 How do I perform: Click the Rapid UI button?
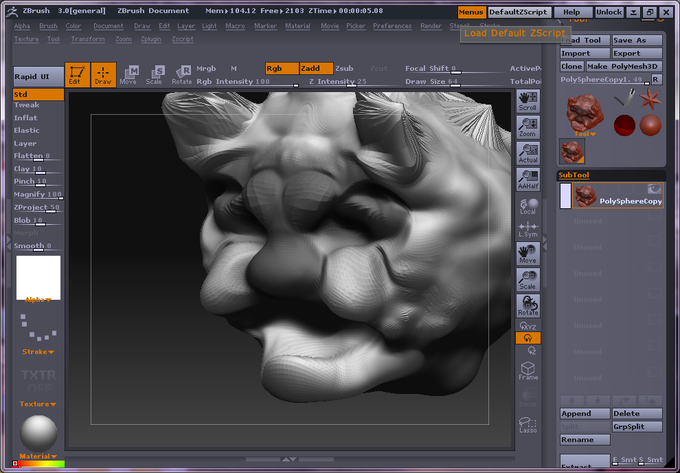tap(38, 77)
